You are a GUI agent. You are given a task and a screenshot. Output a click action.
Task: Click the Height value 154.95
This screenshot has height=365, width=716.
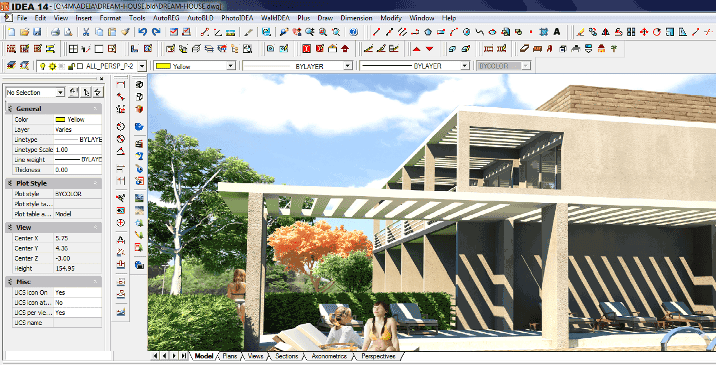tap(78, 269)
